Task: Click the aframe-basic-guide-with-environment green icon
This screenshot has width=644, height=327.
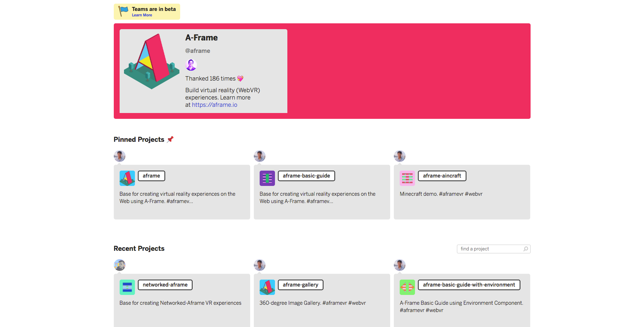Action: (x=407, y=287)
